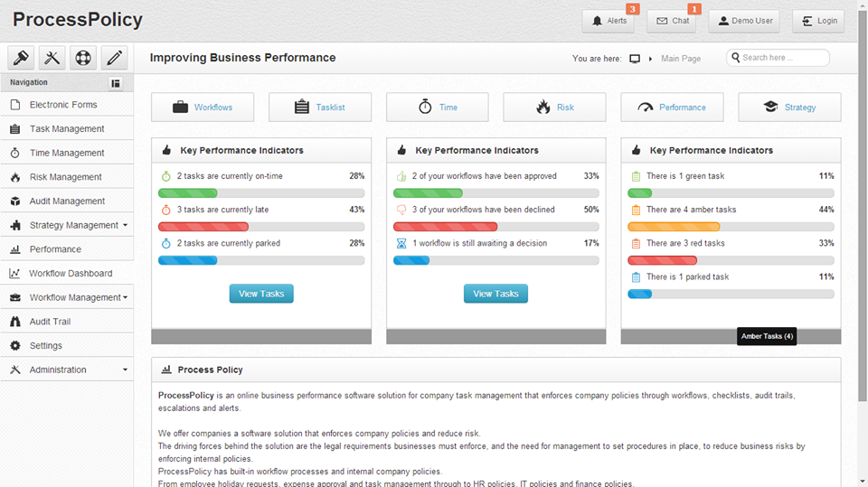Viewport: 868px width, 487px height.
Task: Click the Search here input field
Action: pos(778,58)
